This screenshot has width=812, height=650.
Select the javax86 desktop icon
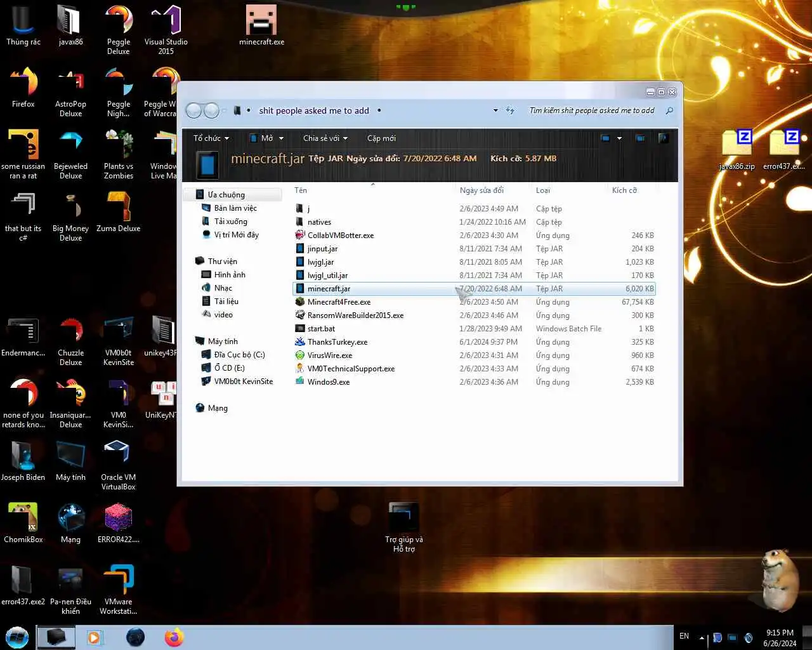[70, 25]
